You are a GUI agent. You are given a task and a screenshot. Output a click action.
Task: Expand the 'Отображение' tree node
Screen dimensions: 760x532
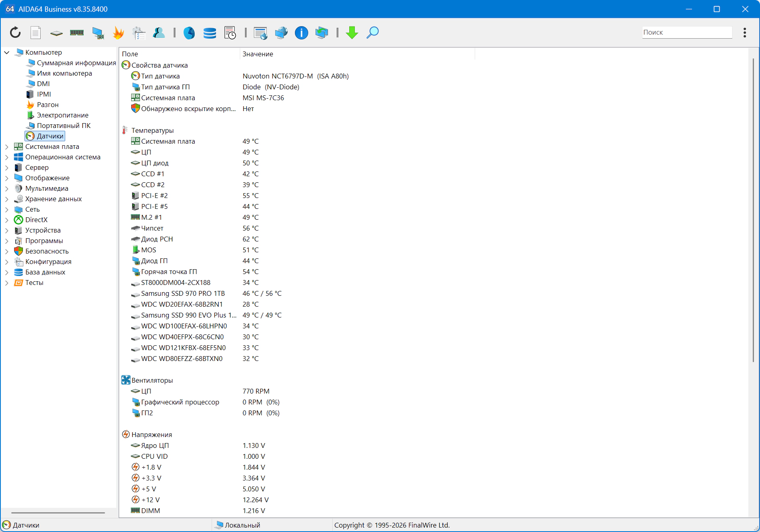point(7,178)
